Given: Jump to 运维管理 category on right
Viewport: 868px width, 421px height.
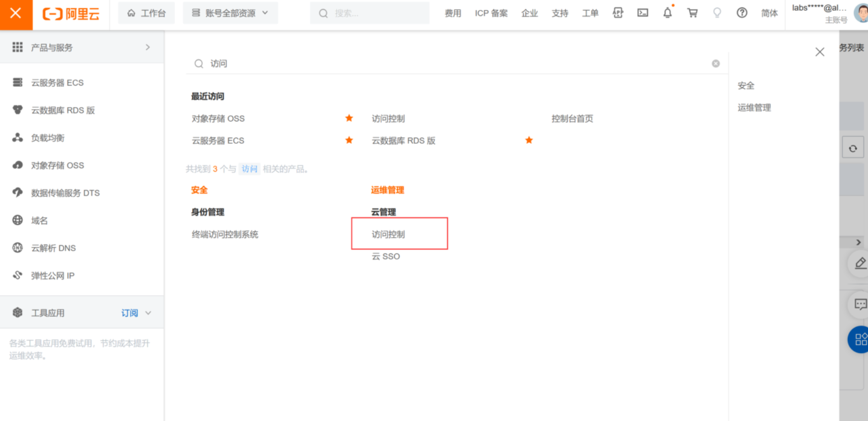Looking at the screenshot, I should [x=754, y=107].
